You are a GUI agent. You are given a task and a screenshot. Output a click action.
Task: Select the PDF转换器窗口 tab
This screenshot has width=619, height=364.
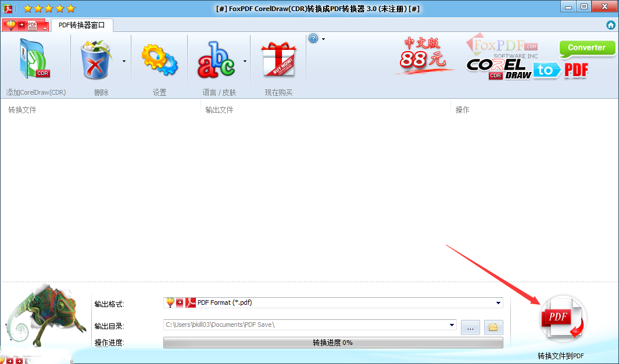(x=82, y=25)
